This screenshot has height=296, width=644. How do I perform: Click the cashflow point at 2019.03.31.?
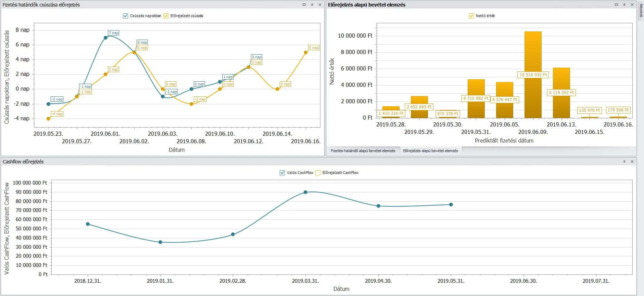point(305,192)
